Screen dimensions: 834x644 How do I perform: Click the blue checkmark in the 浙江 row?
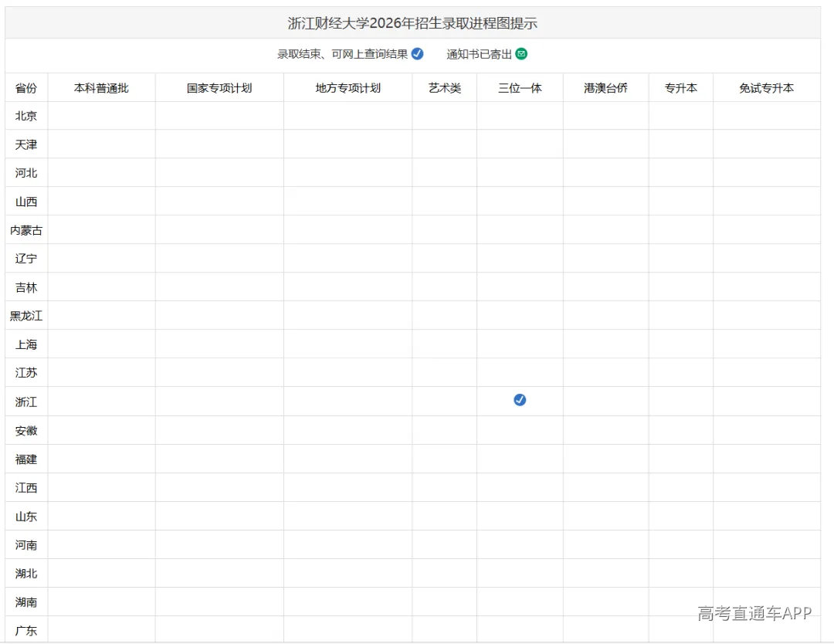pyautogui.click(x=520, y=400)
